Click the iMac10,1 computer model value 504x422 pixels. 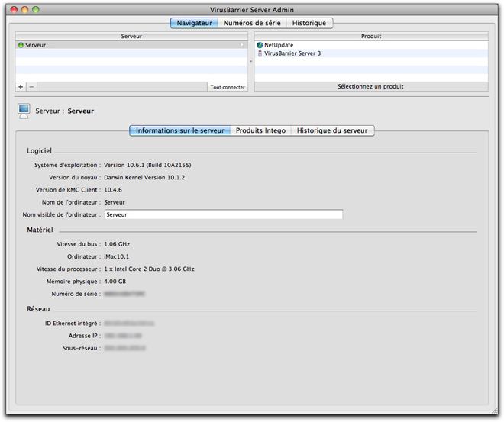(x=116, y=256)
